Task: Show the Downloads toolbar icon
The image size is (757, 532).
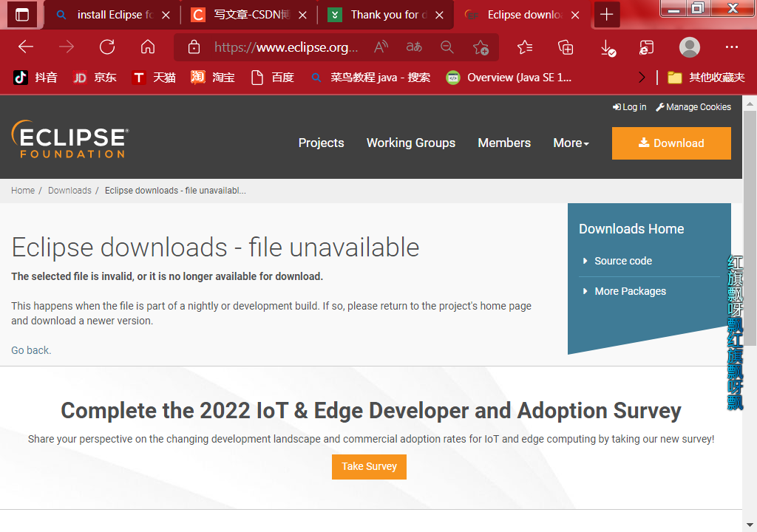Action: [x=608, y=48]
